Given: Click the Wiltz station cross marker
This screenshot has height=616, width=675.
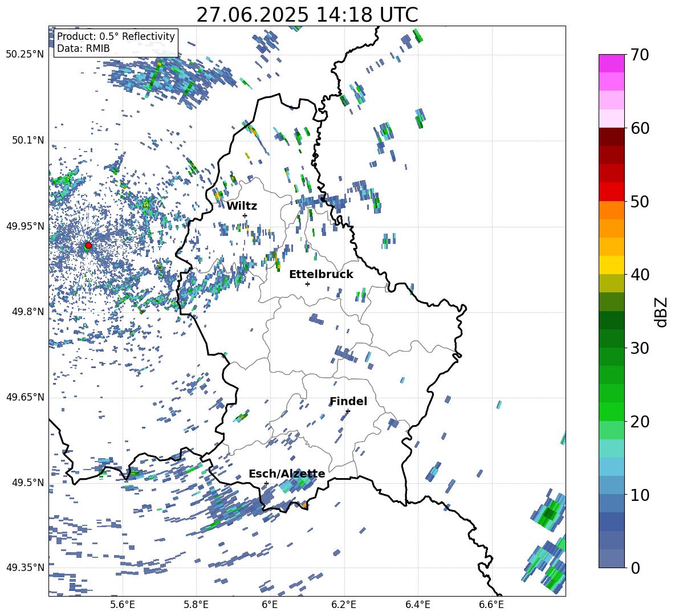Looking at the screenshot, I should click(x=245, y=215).
